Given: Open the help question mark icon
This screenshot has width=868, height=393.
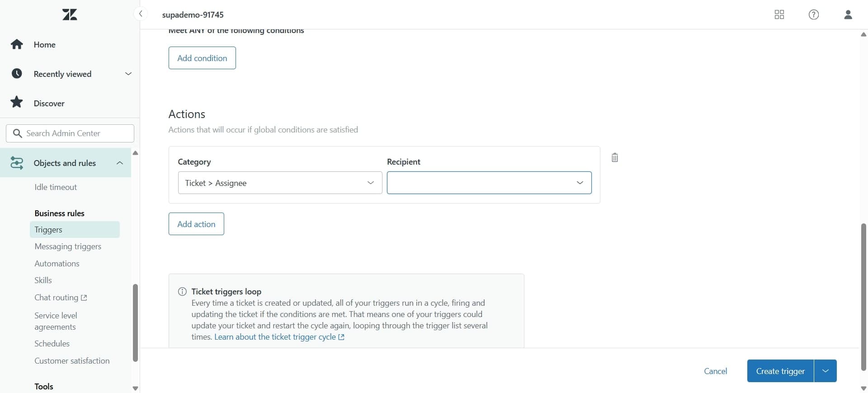Looking at the screenshot, I should 814,14.
